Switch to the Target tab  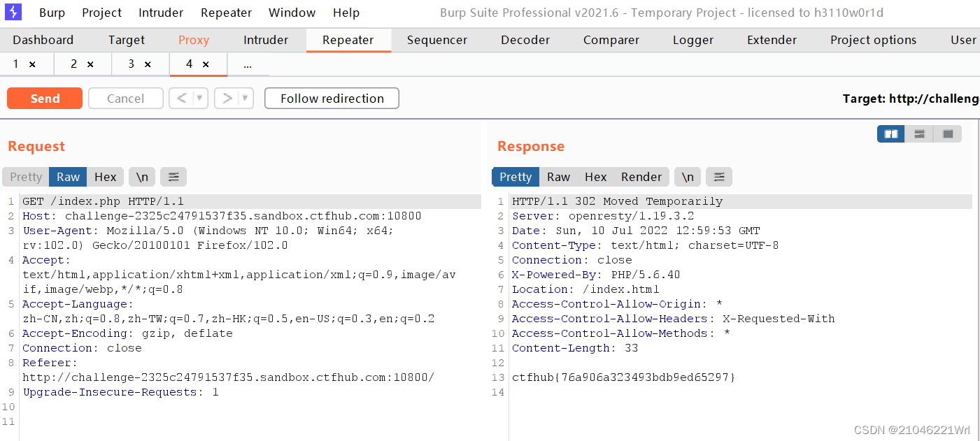[x=127, y=40]
